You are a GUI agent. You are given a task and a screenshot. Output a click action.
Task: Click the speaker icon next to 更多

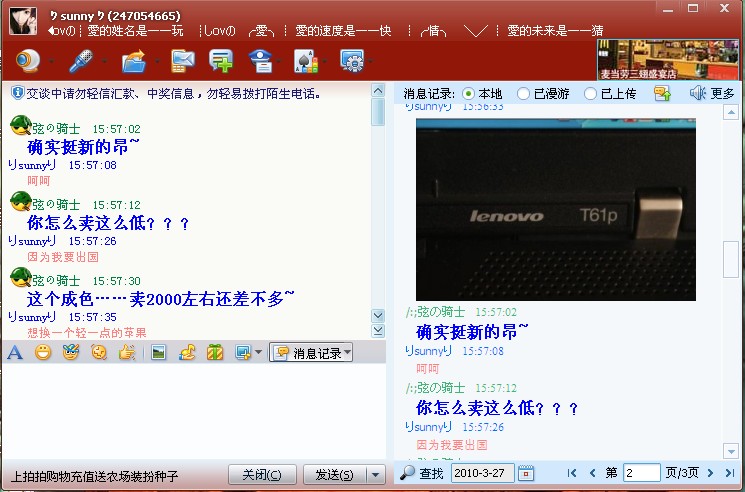pos(697,93)
